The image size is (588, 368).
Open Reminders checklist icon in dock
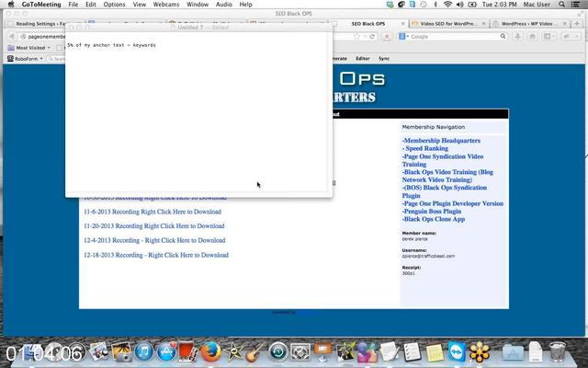(413, 352)
